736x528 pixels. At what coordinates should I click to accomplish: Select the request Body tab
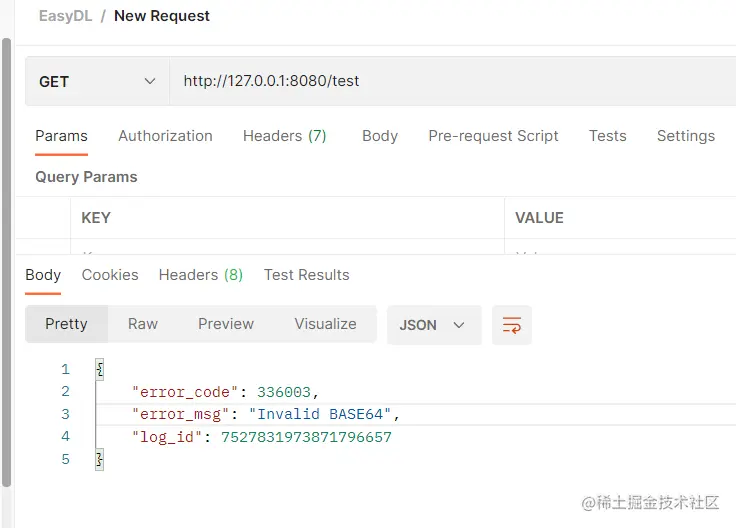pyautogui.click(x=379, y=136)
